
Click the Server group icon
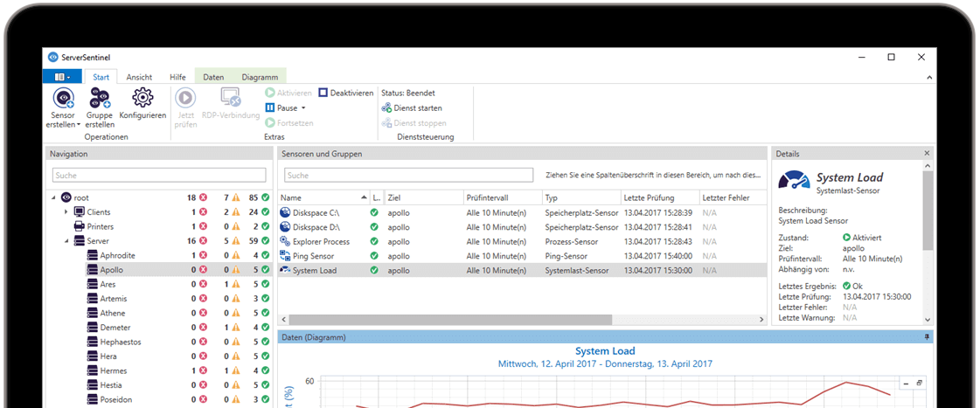80,241
